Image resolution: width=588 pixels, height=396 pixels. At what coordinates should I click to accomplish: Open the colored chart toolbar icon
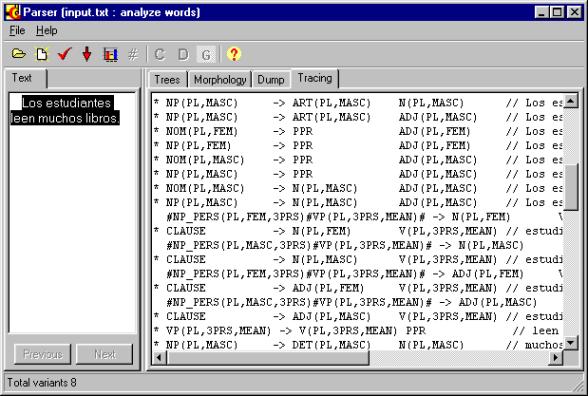110,54
